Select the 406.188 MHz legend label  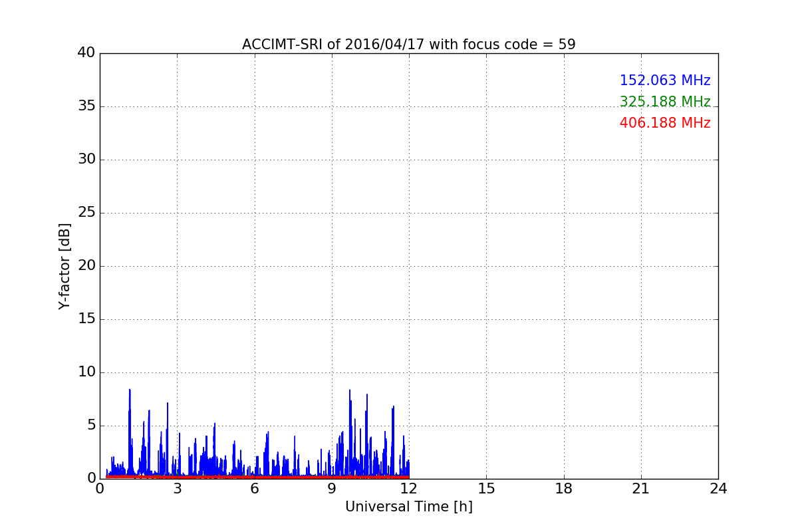tap(665, 123)
